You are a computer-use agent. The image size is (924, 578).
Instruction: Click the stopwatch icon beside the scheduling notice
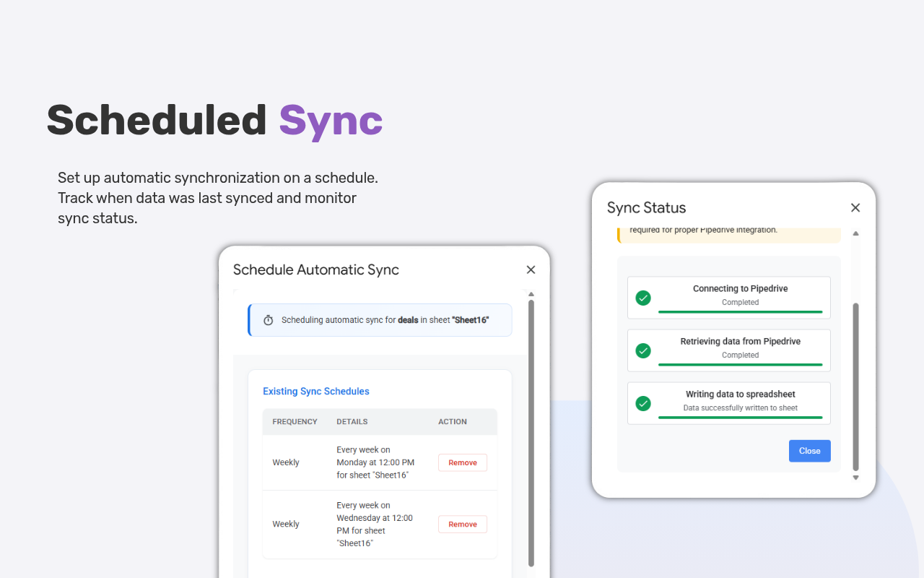point(268,319)
